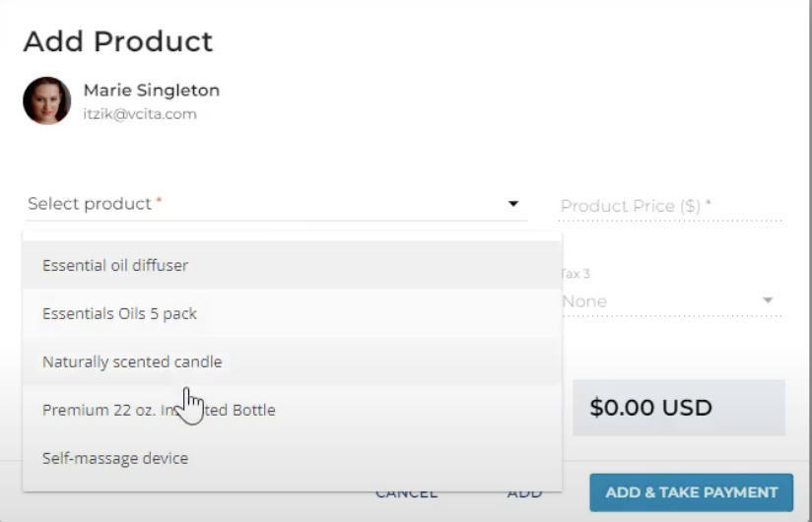
Task: Select Essentials Oils 5 pack option
Action: pos(119,313)
